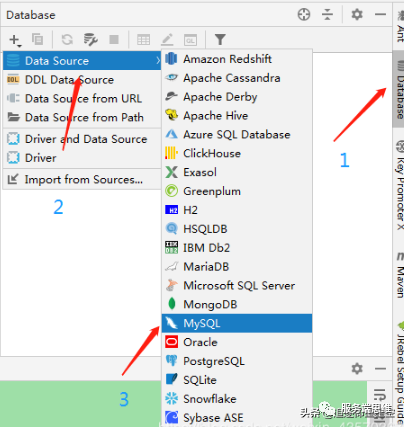This screenshot has width=404, height=427.
Task: Choose Data Source from Path
Action: pyautogui.click(x=82, y=117)
